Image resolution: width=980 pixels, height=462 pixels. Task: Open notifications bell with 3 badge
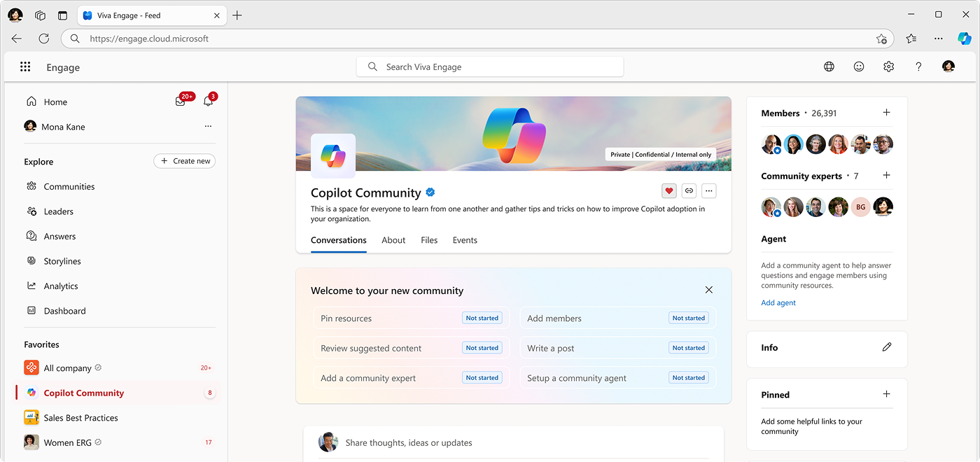click(208, 101)
